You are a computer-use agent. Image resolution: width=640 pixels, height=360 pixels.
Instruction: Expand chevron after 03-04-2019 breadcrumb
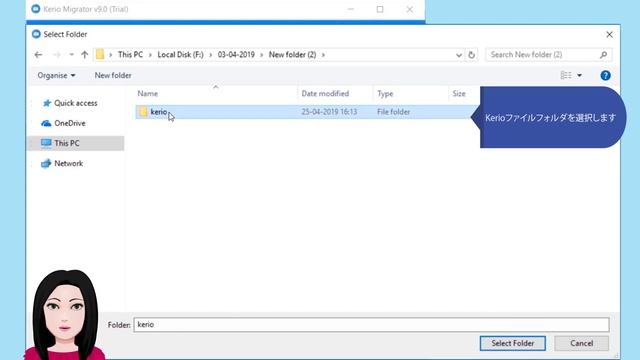[262, 55]
